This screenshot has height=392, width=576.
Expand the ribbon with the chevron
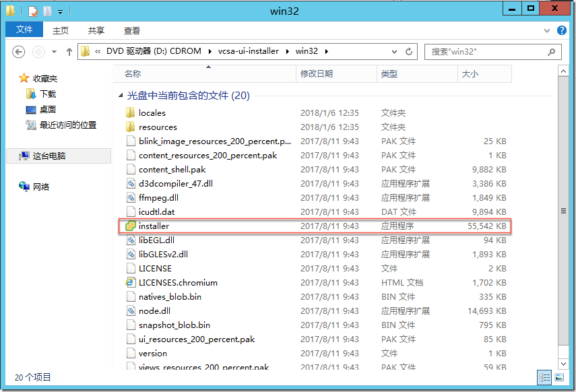(x=547, y=30)
